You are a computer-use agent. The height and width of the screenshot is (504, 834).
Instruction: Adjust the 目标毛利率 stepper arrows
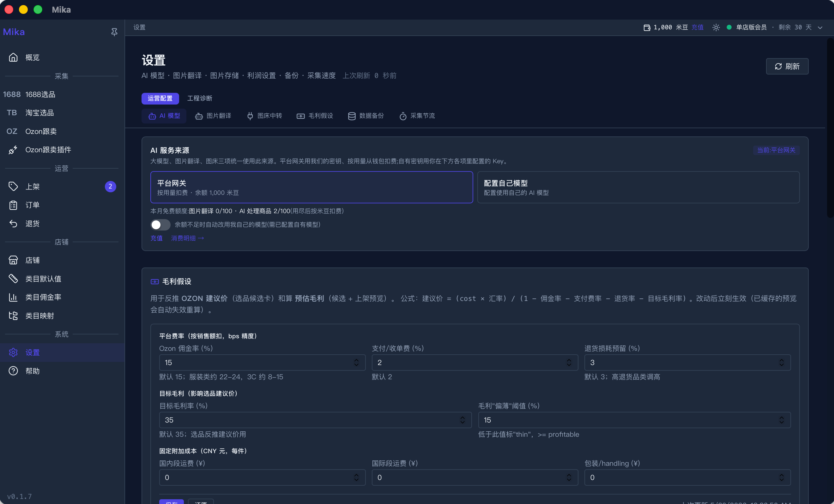point(462,420)
